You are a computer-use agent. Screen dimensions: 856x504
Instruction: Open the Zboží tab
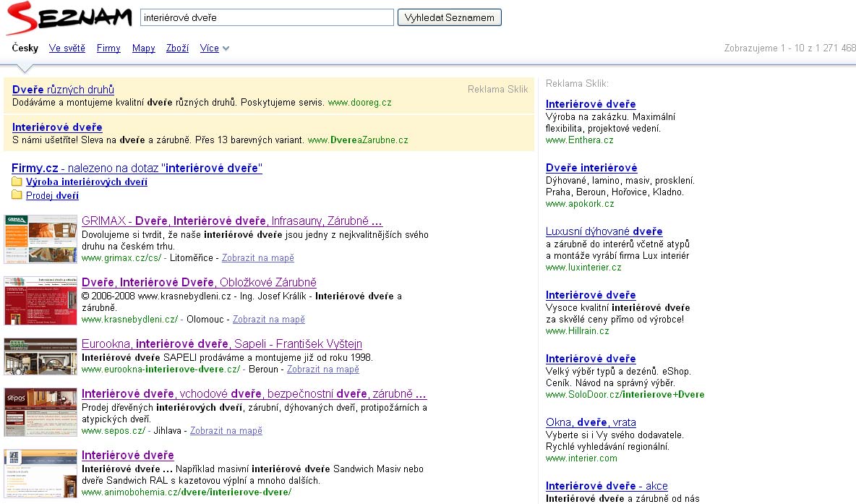177,48
